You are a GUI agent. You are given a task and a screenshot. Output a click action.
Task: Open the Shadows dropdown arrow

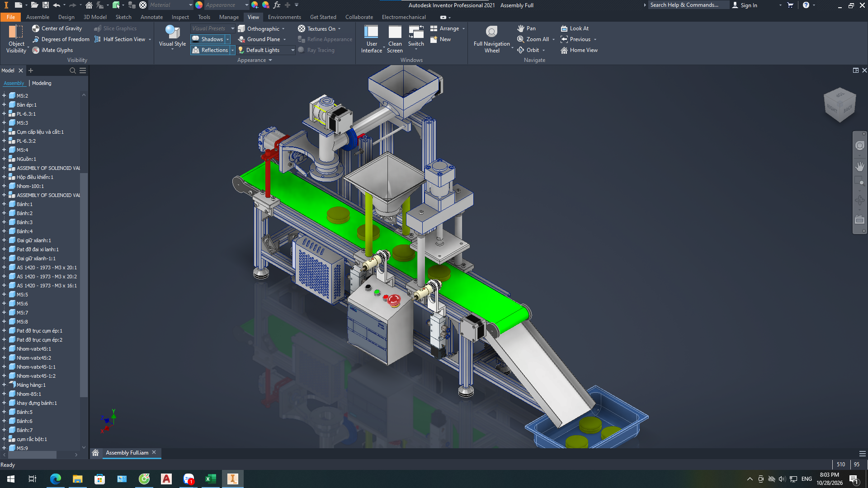[x=227, y=39]
